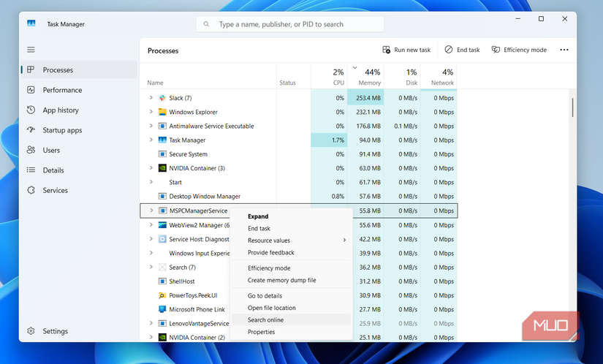Click the Task Manager process icon

tap(162, 140)
